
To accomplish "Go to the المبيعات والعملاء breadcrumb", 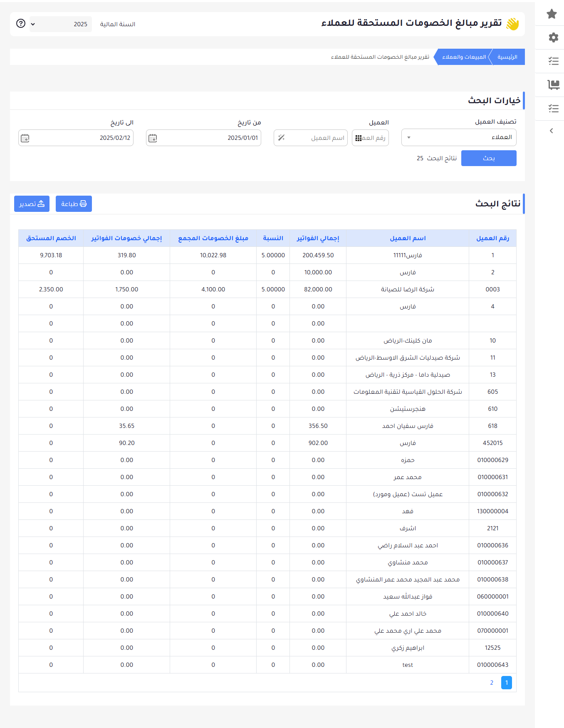I will (464, 57).
